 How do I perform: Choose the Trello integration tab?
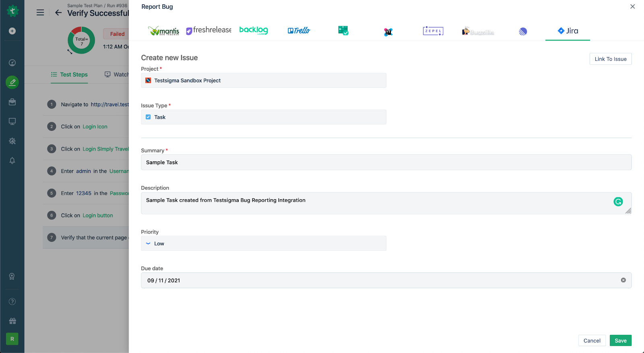(299, 31)
